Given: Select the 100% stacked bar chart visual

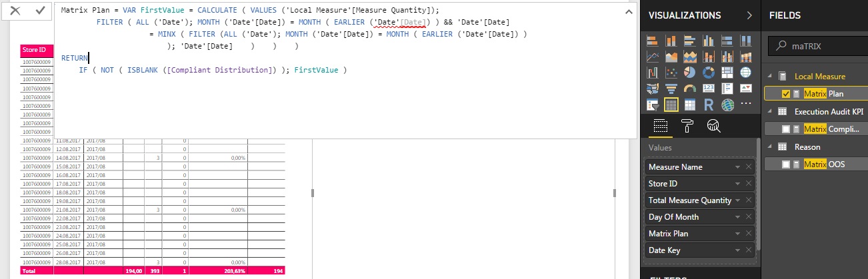Looking at the screenshot, I should (x=727, y=41).
